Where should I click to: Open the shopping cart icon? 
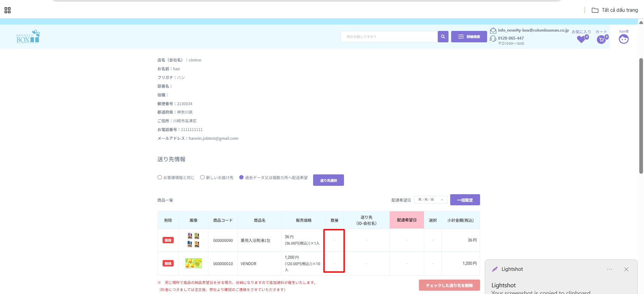pos(601,40)
